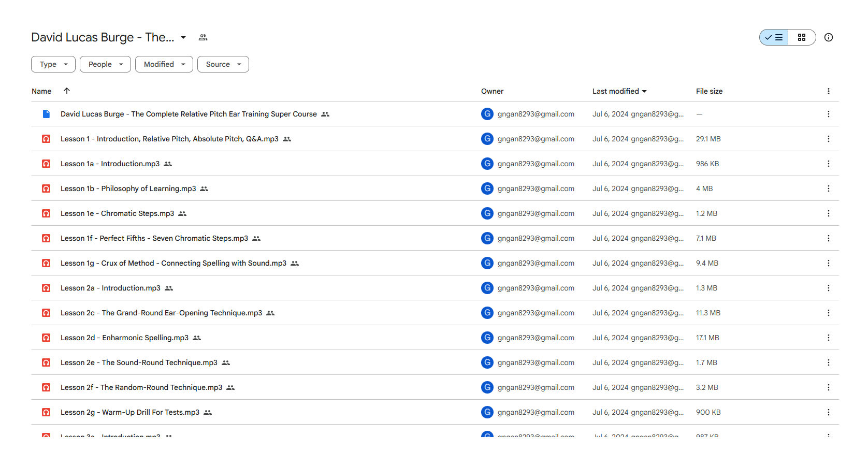Image resolution: width=868 pixels, height=465 pixels.
Task: Click owner email in Lesson 2e Sound-Round row
Action: [x=536, y=362]
